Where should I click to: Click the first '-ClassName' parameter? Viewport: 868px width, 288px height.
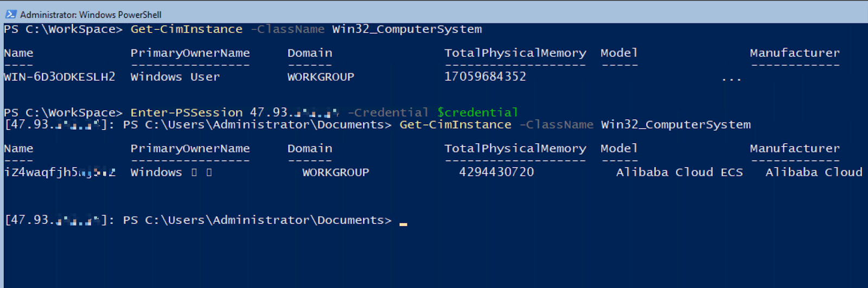(x=288, y=29)
